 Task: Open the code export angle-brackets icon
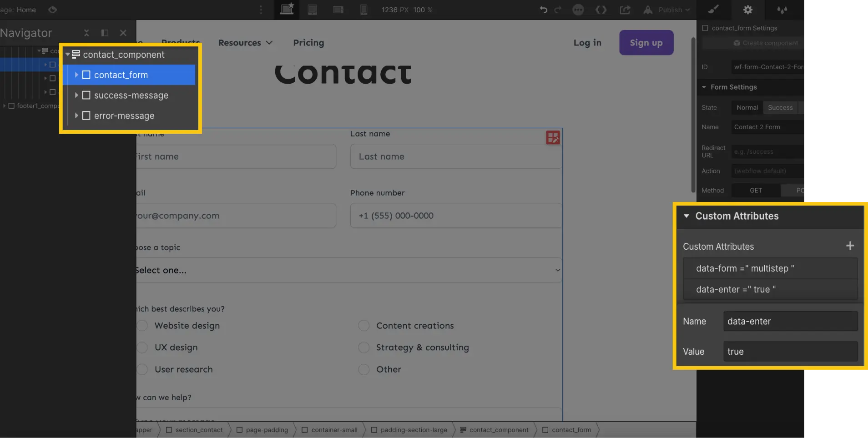pos(601,10)
